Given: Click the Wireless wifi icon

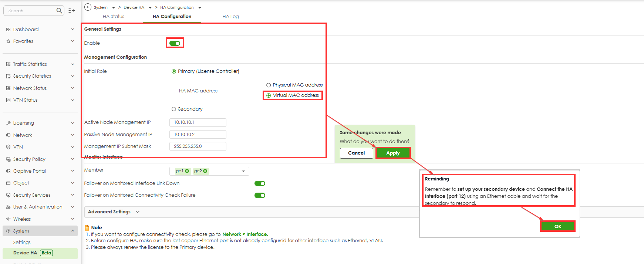Looking at the screenshot, I should [8, 219].
